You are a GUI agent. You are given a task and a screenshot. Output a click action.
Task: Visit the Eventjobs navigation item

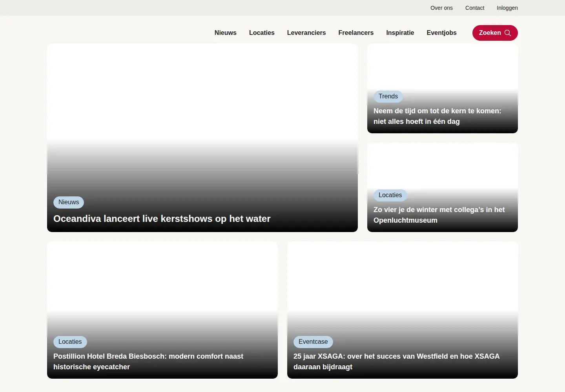click(x=442, y=33)
